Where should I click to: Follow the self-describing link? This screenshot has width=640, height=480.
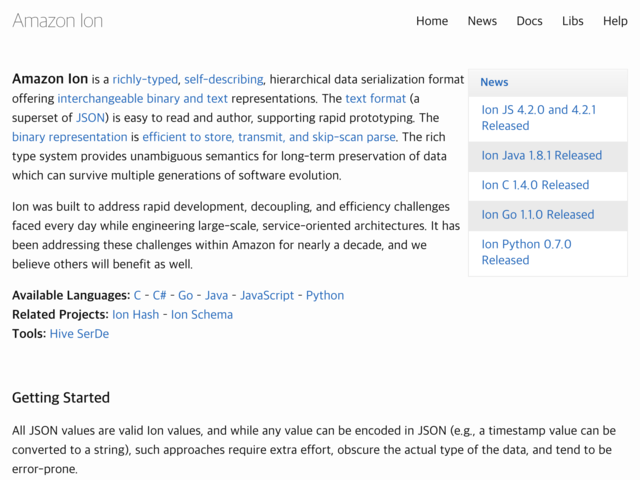[x=224, y=79]
